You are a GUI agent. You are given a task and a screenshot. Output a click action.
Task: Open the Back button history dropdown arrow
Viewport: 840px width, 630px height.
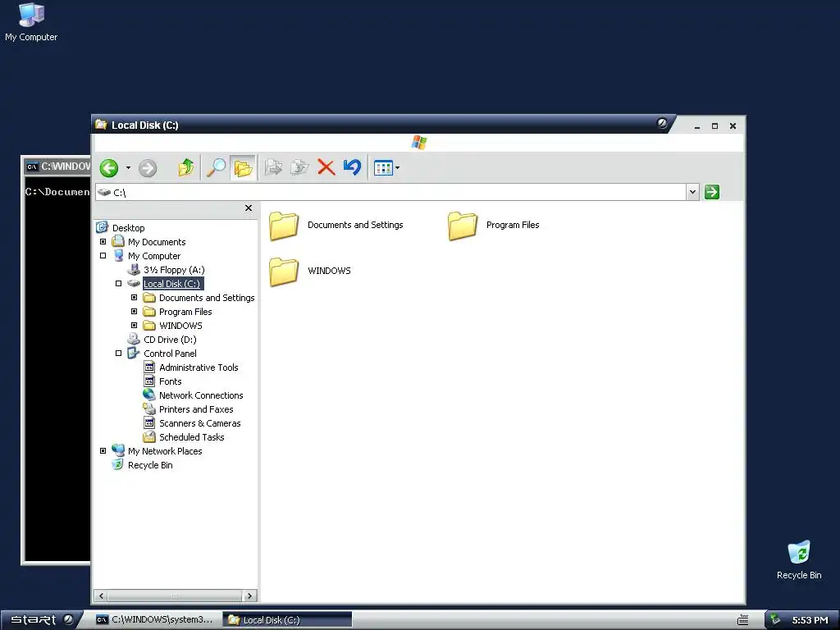tap(128, 167)
